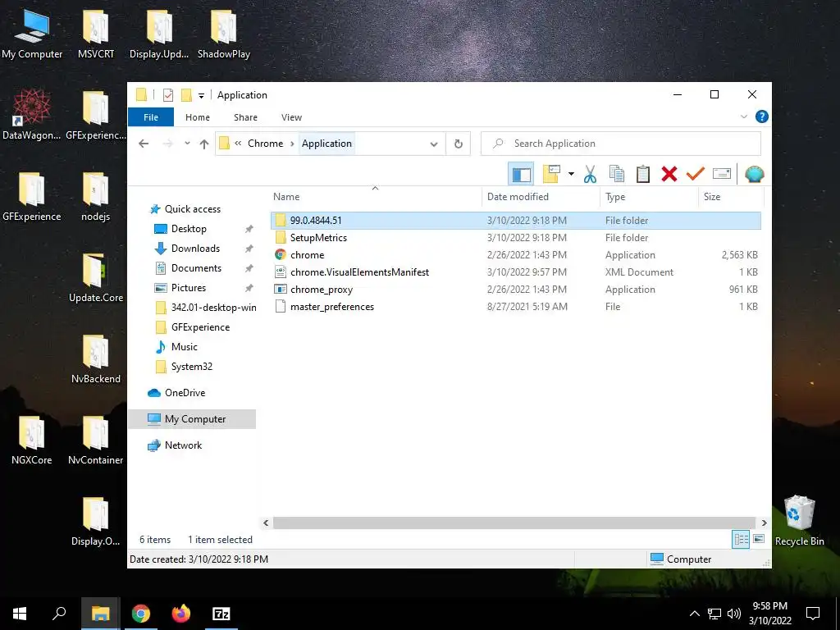The image size is (840, 630).
Task: Select Network in navigation pane
Action: click(183, 445)
